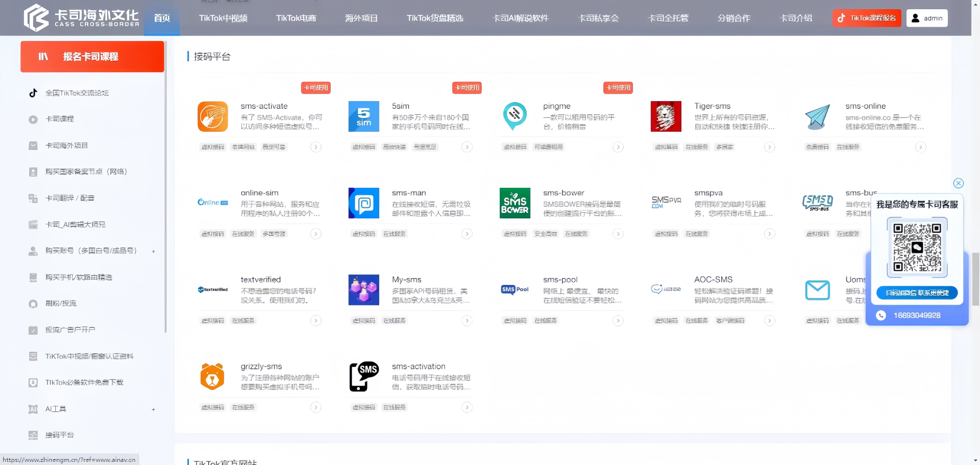The width and height of the screenshot is (980, 465).
Task: Open the grizzly-sms bear icon
Action: pyautogui.click(x=212, y=376)
